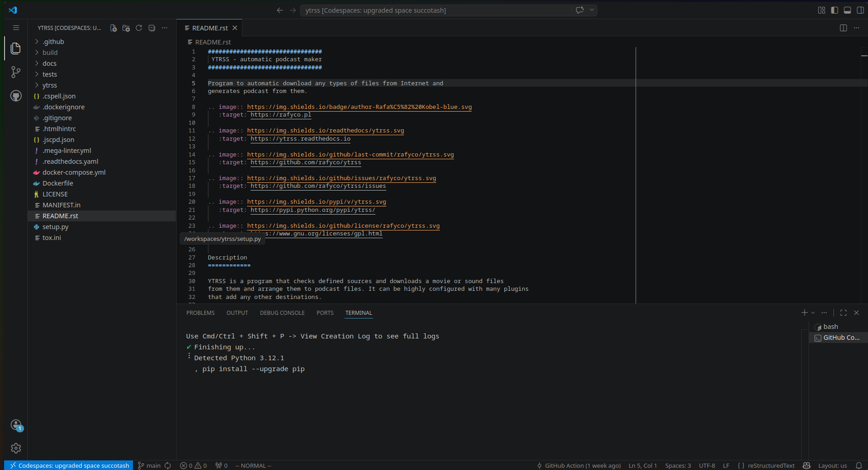Collapse all folders in explorer
Image resolution: width=868 pixels, height=470 pixels.
pyautogui.click(x=152, y=28)
